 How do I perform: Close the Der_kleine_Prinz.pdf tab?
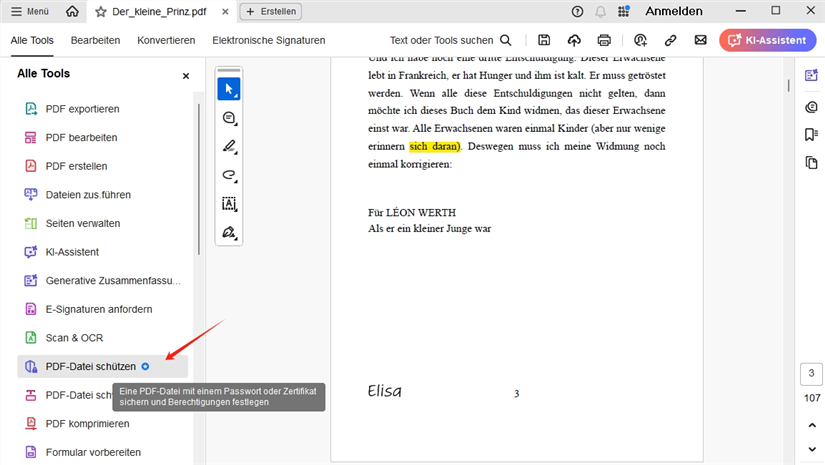point(225,12)
